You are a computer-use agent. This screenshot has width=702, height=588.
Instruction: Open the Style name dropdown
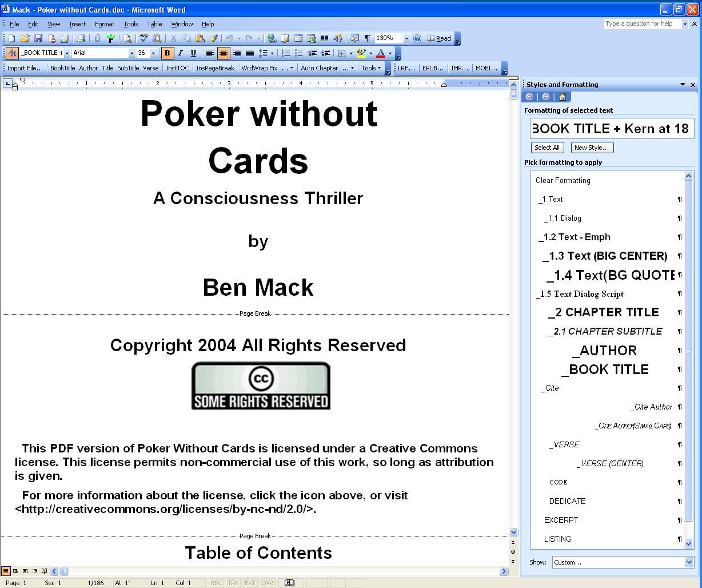point(67,53)
